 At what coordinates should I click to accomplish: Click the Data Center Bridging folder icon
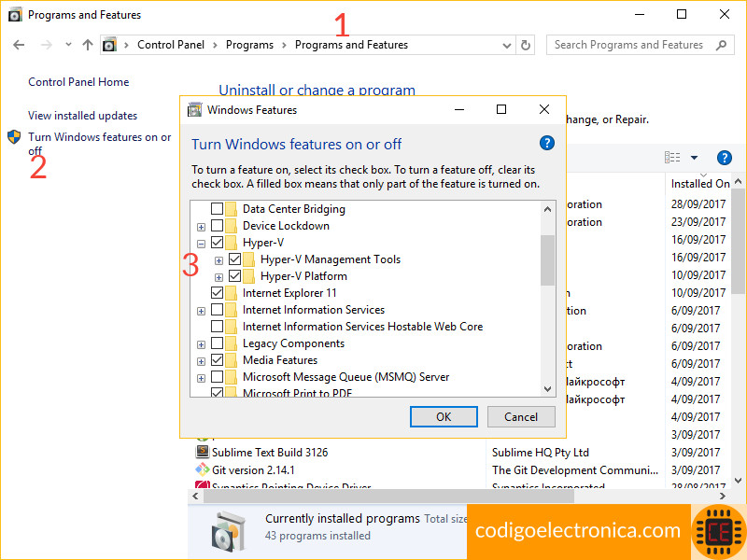231,209
